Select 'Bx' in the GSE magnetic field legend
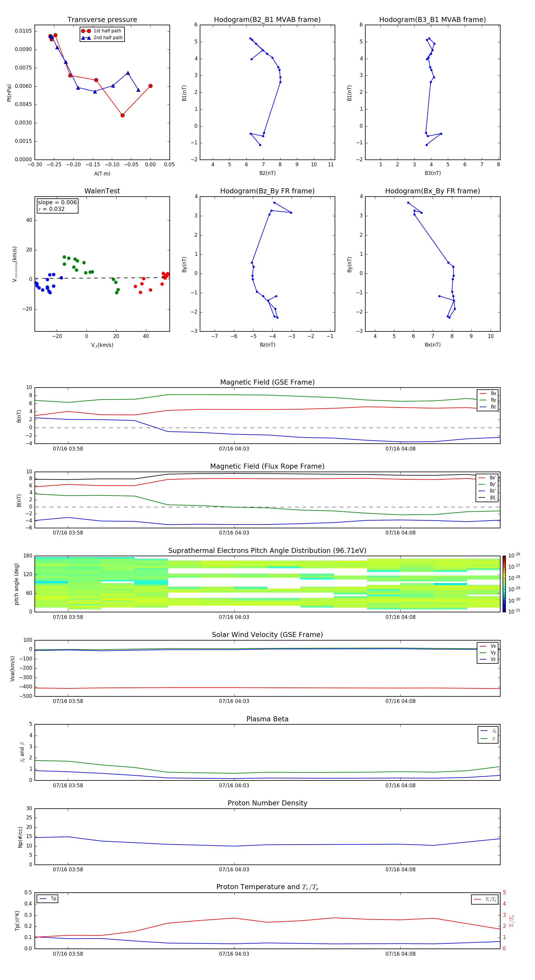The height and width of the screenshot is (980, 535). pos(488,393)
